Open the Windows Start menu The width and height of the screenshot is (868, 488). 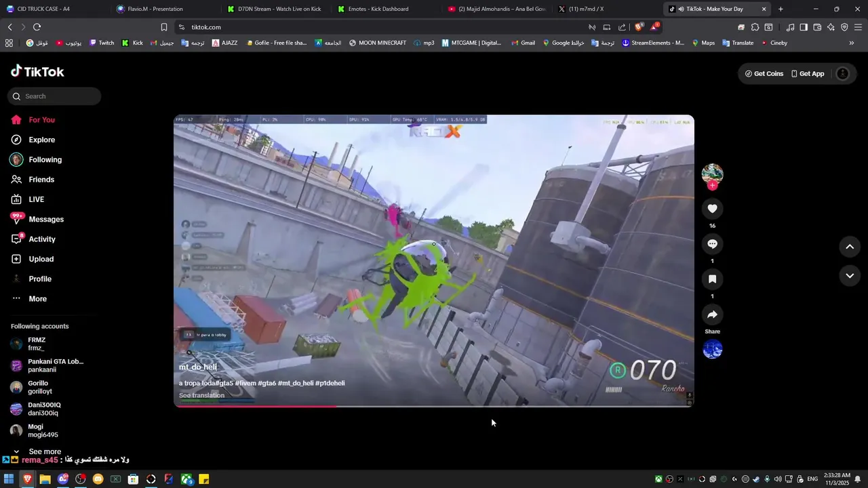(x=9, y=479)
